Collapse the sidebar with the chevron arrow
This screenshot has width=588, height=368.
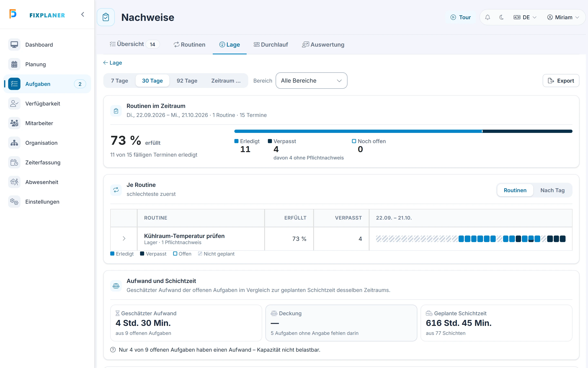click(83, 14)
